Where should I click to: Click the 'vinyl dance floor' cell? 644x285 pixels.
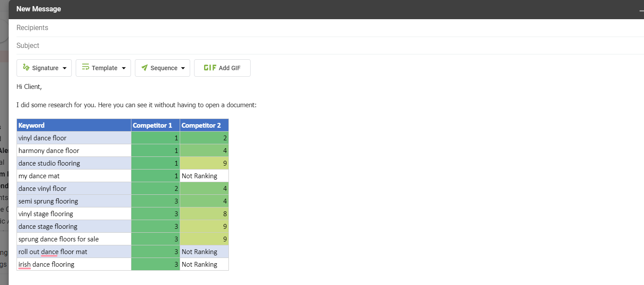tap(43, 138)
